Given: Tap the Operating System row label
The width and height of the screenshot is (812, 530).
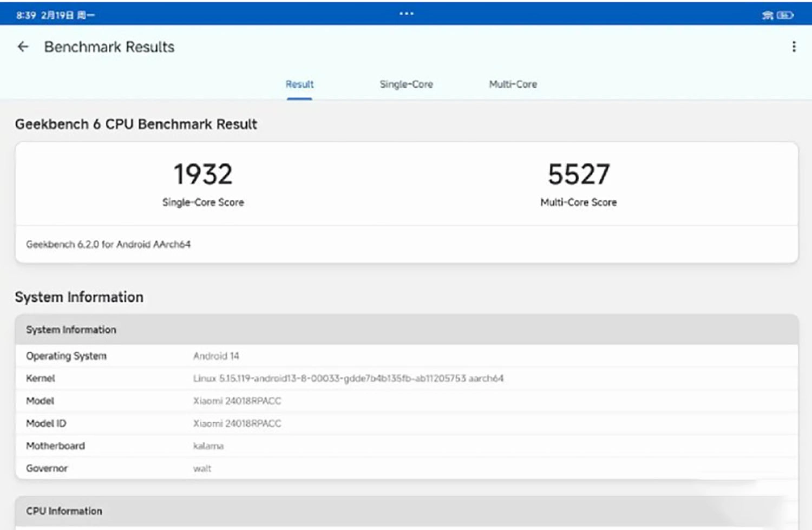Looking at the screenshot, I should pyautogui.click(x=66, y=356).
